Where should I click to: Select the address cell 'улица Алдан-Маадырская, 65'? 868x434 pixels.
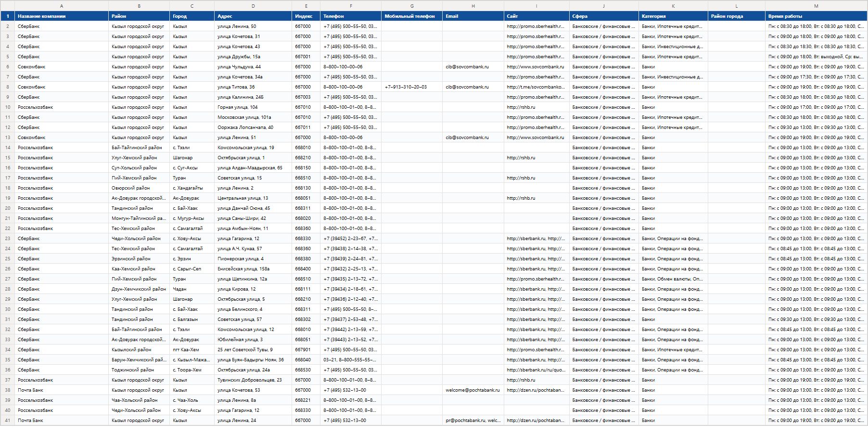click(x=253, y=168)
